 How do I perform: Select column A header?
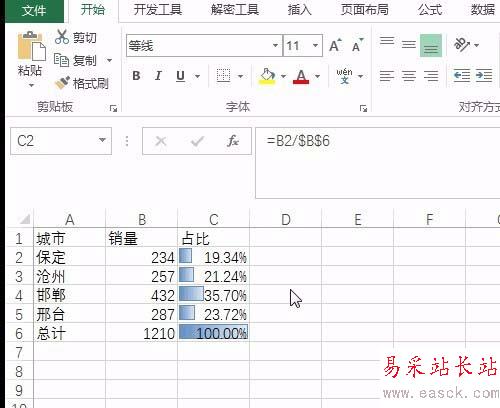point(70,219)
